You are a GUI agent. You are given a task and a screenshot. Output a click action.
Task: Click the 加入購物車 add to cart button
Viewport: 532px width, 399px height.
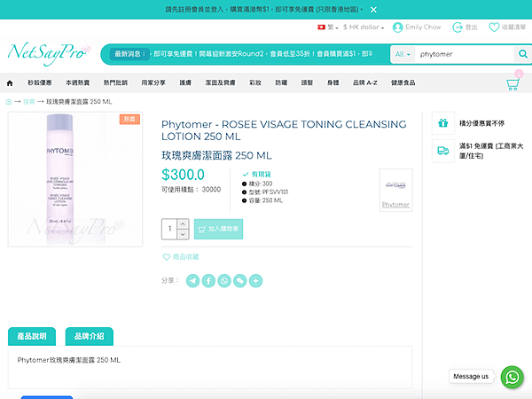(218, 229)
